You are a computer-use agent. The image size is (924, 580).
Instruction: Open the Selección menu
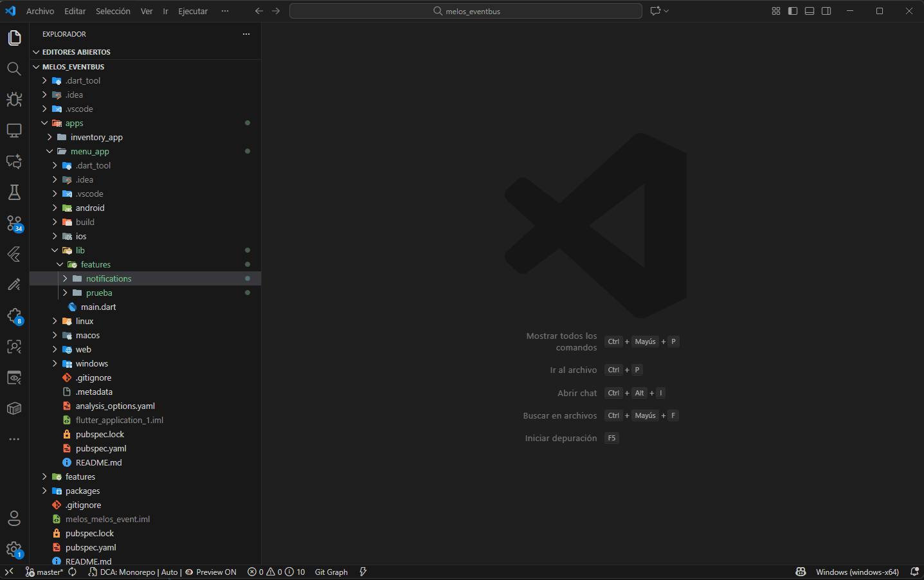113,11
